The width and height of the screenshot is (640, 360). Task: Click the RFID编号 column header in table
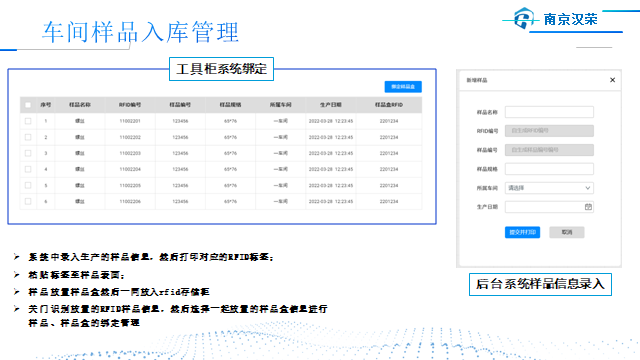click(130, 105)
